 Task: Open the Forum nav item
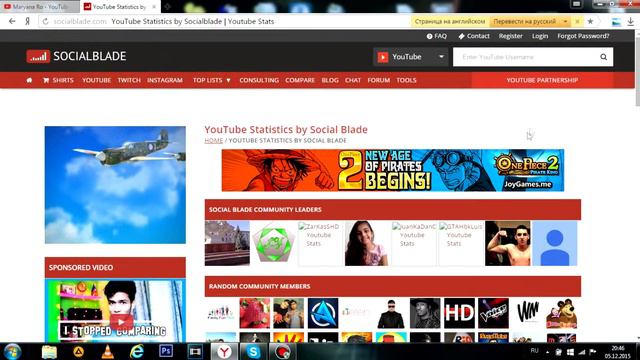pos(378,80)
